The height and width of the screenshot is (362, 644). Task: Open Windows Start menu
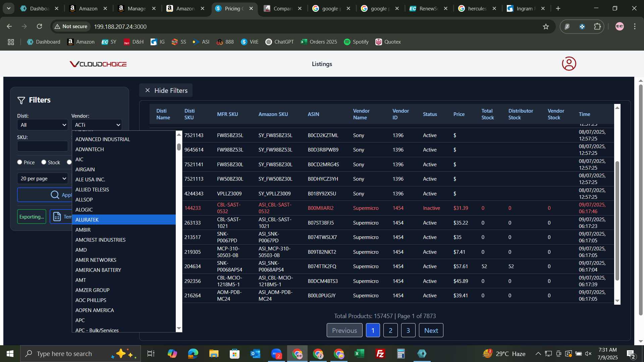point(10,354)
